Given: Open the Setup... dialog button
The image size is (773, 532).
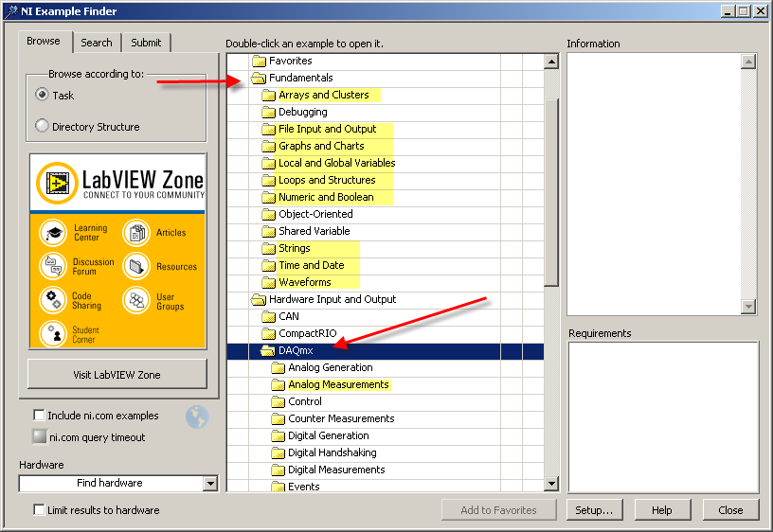Looking at the screenshot, I should click(x=594, y=510).
